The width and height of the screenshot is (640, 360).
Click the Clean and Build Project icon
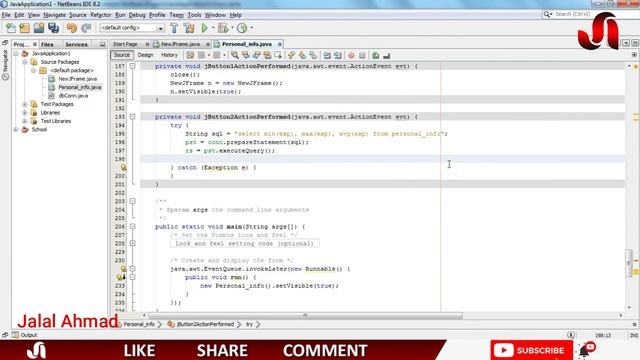pos(189,28)
